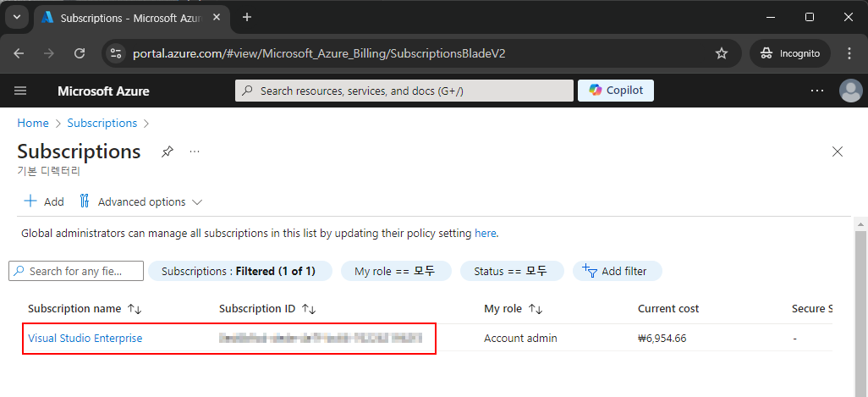Screen dimensions: 868x397
Task: View site information icon in address bar
Action: 116,53
